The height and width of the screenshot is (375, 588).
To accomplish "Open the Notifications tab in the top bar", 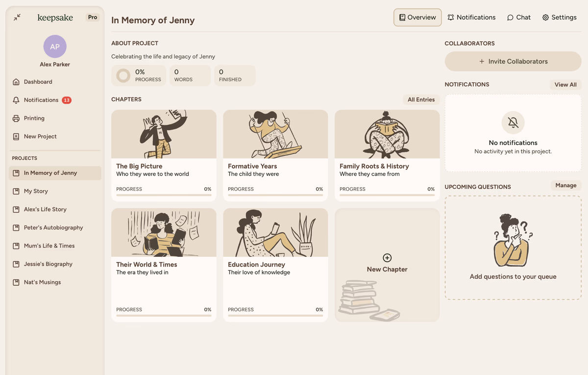I will [x=471, y=17].
